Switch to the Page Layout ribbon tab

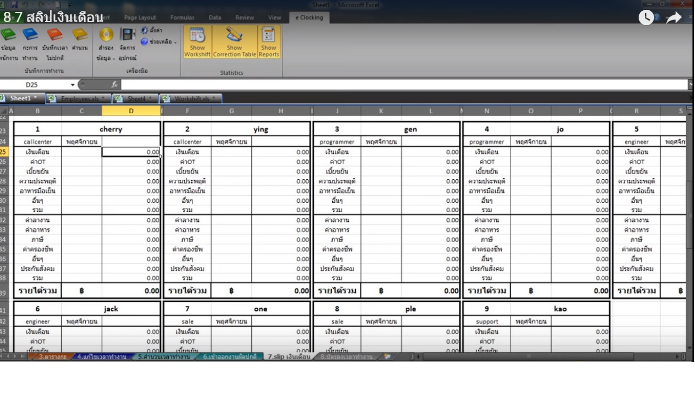click(x=140, y=18)
